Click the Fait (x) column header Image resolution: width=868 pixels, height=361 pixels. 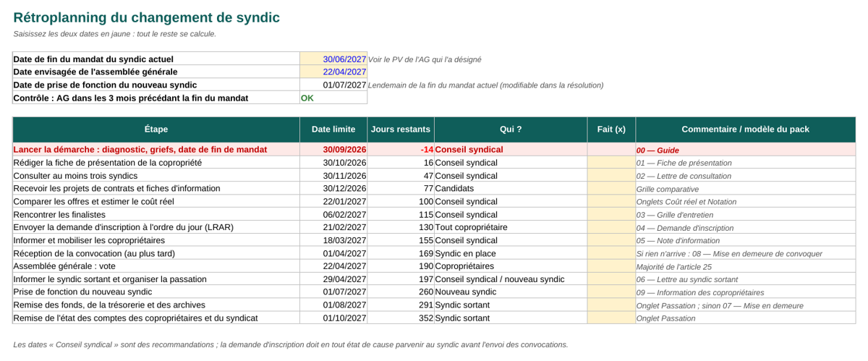pyautogui.click(x=611, y=129)
